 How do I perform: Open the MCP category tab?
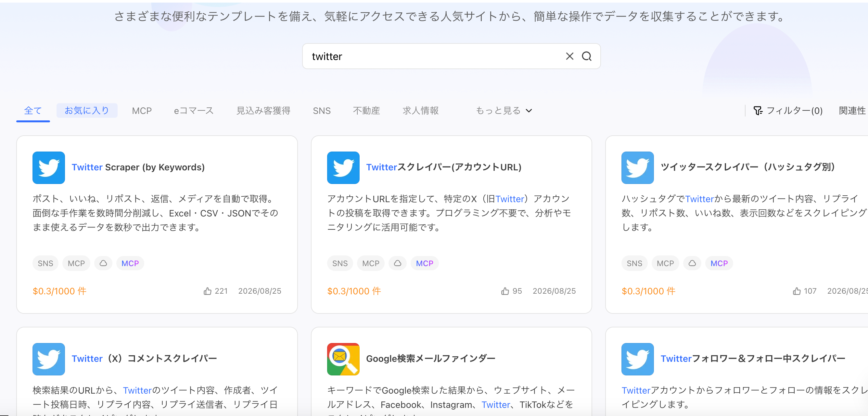[142, 110]
